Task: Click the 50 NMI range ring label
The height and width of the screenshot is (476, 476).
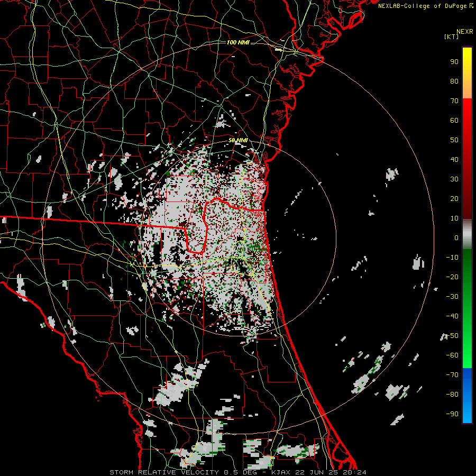Action: pos(238,140)
